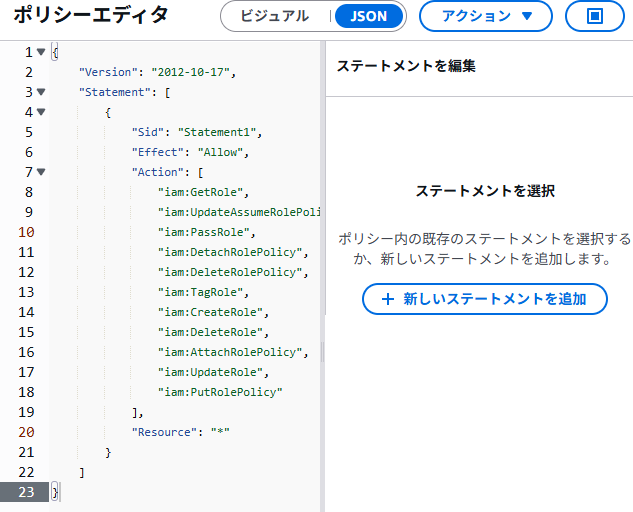The width and height of the screenshot is (633, 512).
Task: Collapse the fold arrow on line 1
Action: pyautogui.click(x=41, y=52)
